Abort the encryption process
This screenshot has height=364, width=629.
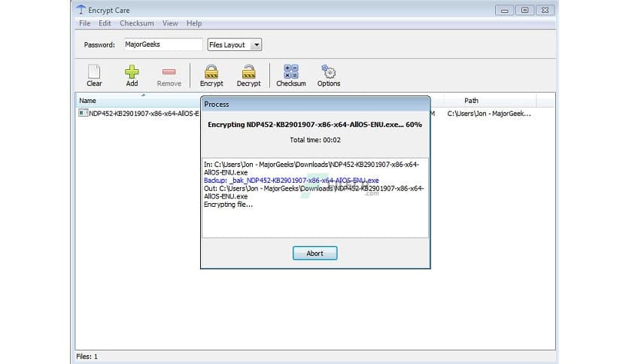pos(315,253)
